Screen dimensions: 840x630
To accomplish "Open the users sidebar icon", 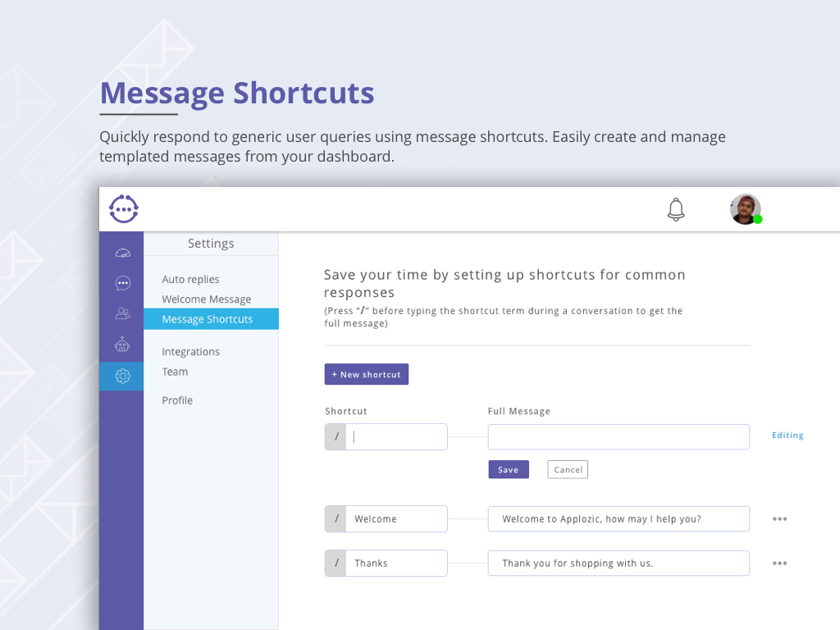I will click(x=123, y=313).
